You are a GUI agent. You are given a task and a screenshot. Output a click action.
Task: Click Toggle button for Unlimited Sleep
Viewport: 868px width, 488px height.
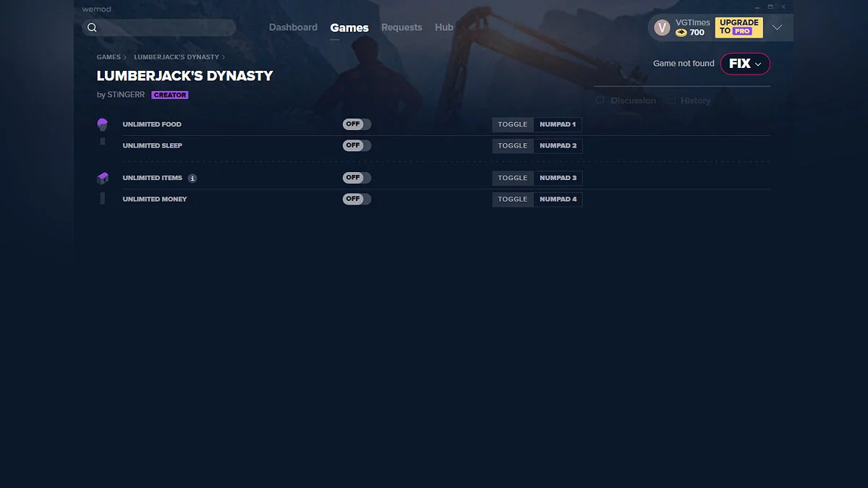click(x=513, y=145)
